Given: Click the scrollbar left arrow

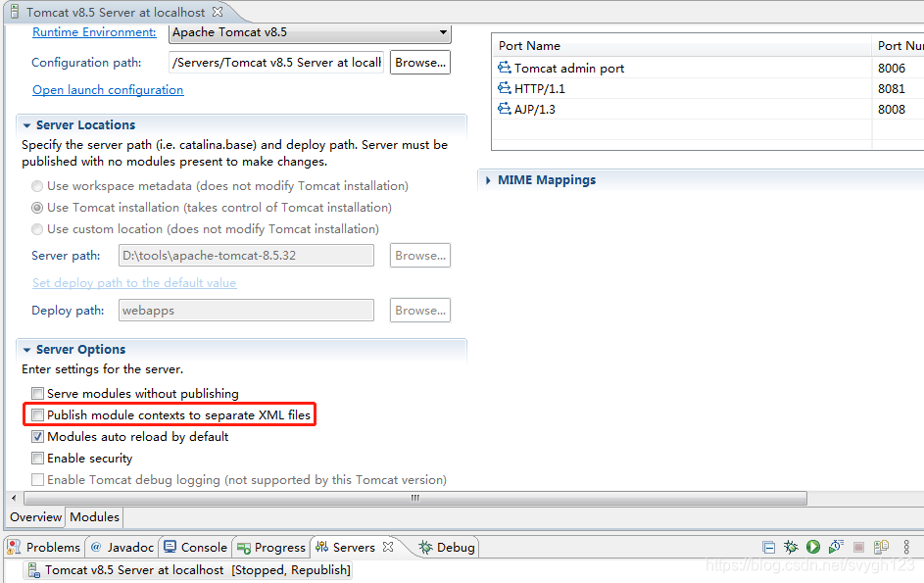Looking at the screenshot, I should [14, 498].
